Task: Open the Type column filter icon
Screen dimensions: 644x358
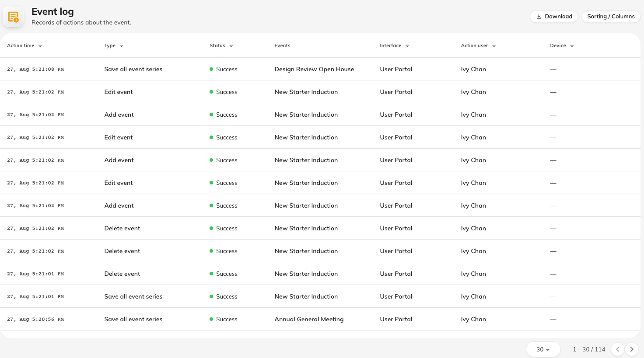Action: click(x=122, y=45)
